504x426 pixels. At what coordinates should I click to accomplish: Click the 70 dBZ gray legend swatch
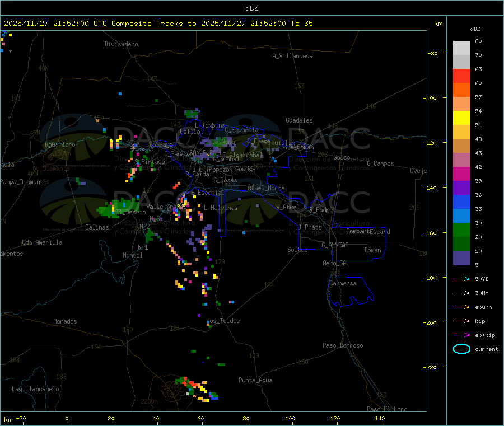[461, 62]
